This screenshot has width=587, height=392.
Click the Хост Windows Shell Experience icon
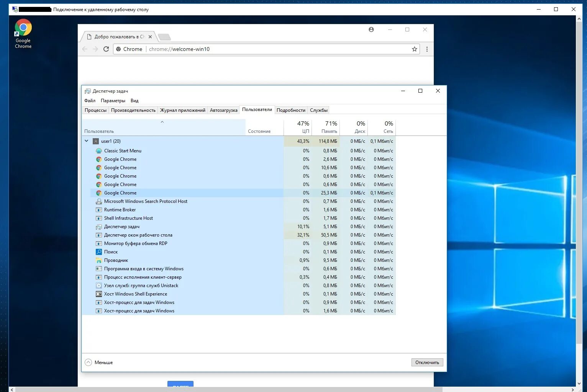pyautogui.click(x=99, y=294)
